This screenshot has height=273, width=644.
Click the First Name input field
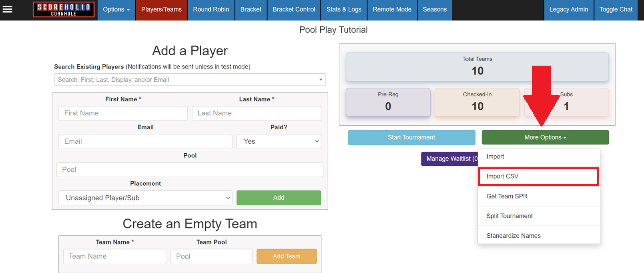(x=123, y=113)
